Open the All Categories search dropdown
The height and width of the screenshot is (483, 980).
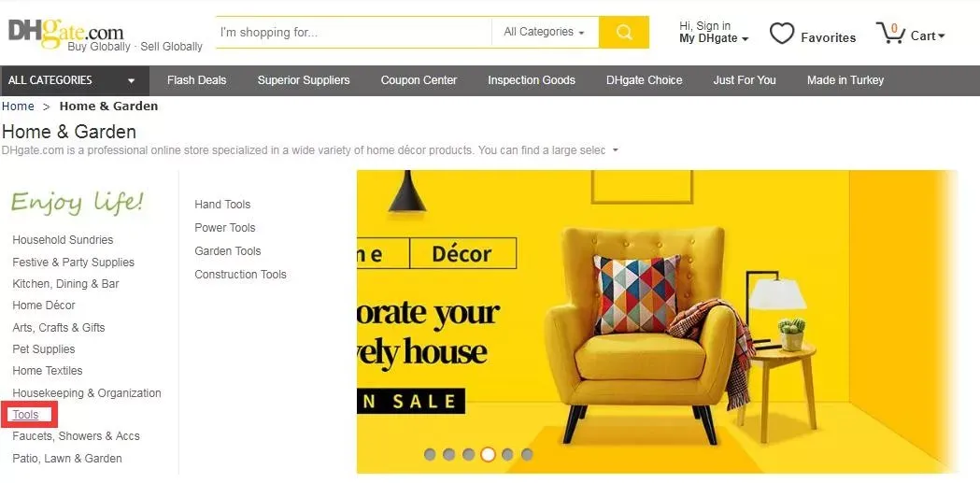(545, 32)
